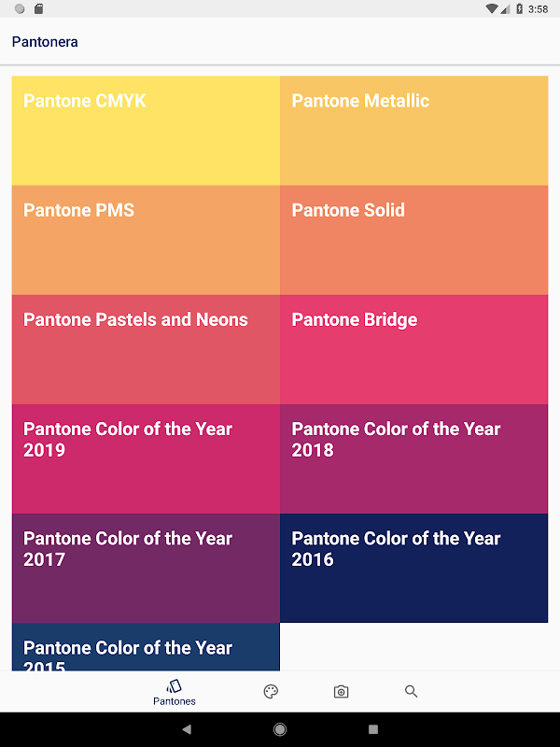This screenshot has height=747, width=560.
Task: Open the Pantone CMYK swatch tile
Action: (x=146, y=131)
